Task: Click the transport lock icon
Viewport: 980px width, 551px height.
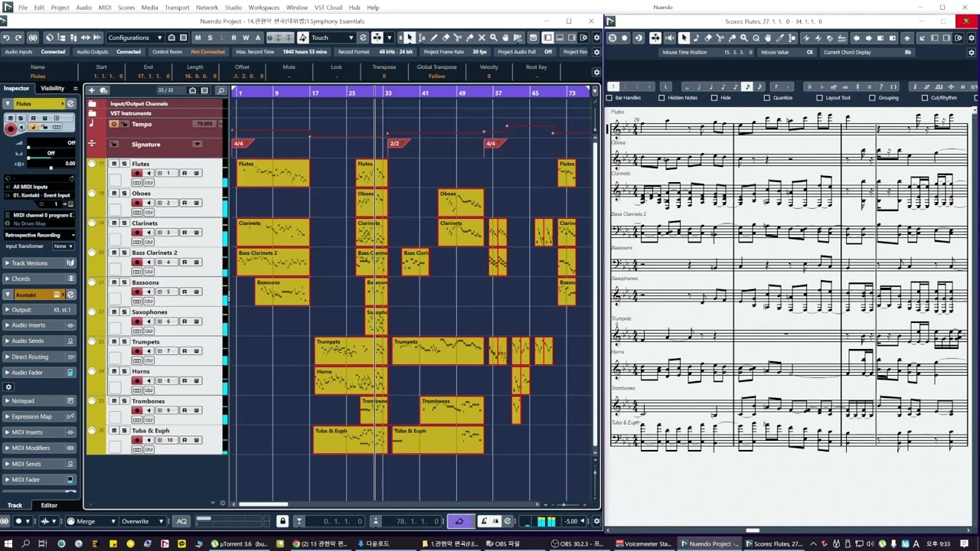Action: click(283, 521)
